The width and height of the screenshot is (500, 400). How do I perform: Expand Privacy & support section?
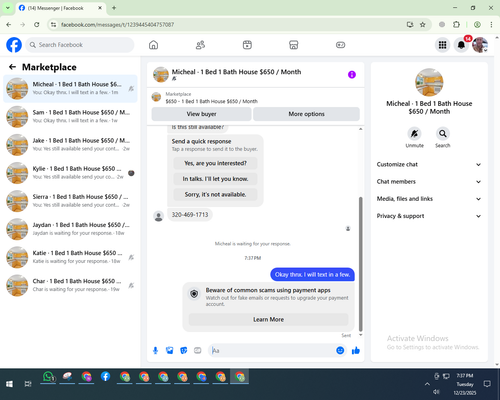pos(429,216)
